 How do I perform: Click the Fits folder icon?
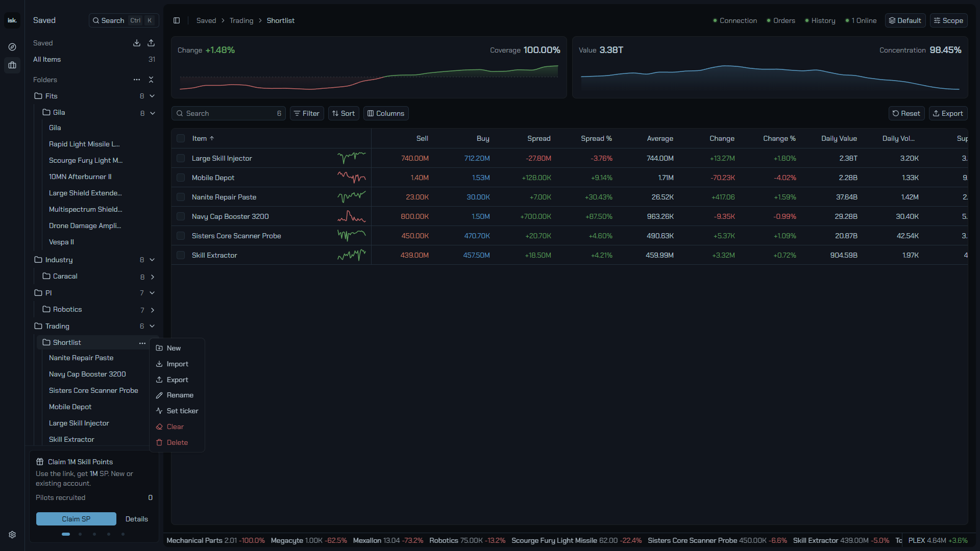point(38,96)
